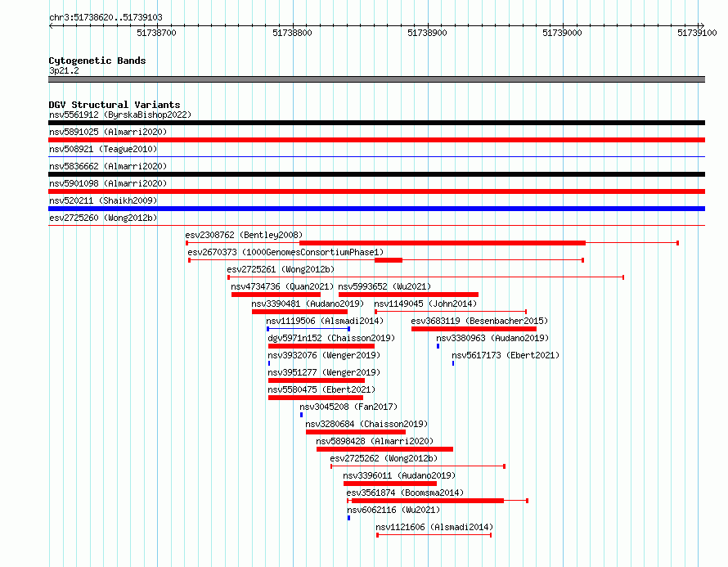Select esv3561874 (Boomsma2014) label
Image resolution: width=728 pixels, height=567 pixels.
[x=405, y=493]
